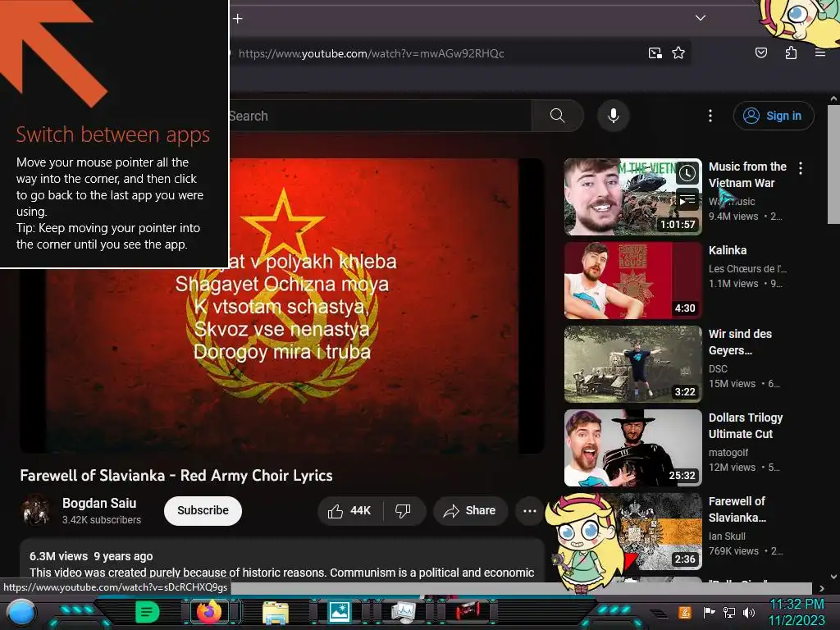Click DSC channel name under Wir sind des Geyers
The width and height of the screenshot is (840, 630).
tap(718, 369)
